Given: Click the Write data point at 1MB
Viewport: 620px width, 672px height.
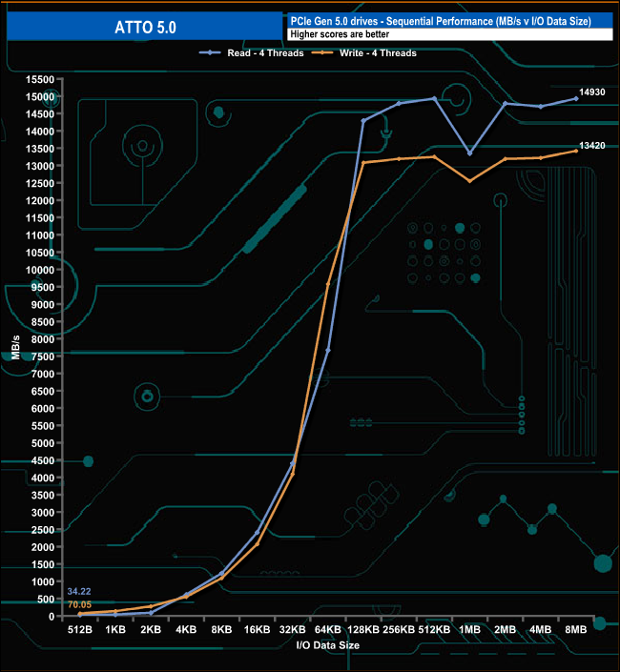Looking at the screenshot, I should [x=469, y=181].
